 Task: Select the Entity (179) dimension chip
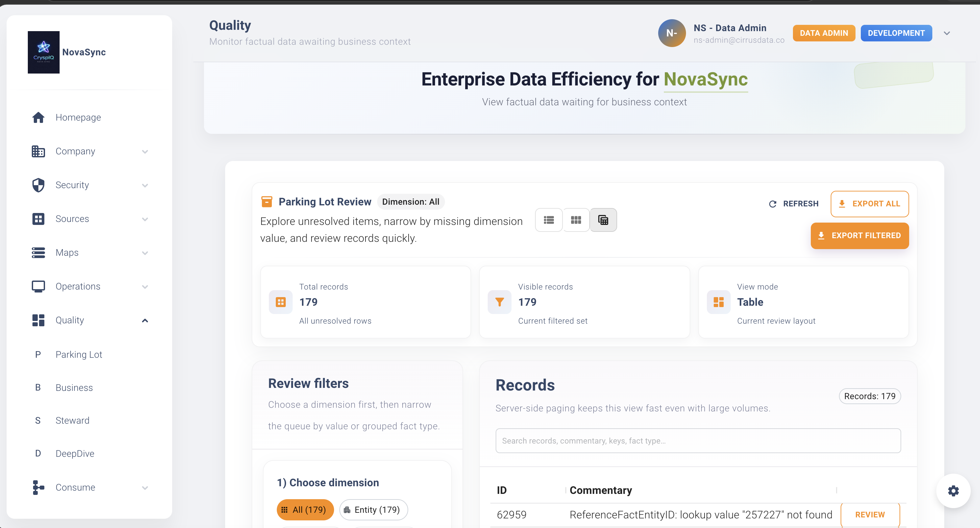tap(373, 510)
